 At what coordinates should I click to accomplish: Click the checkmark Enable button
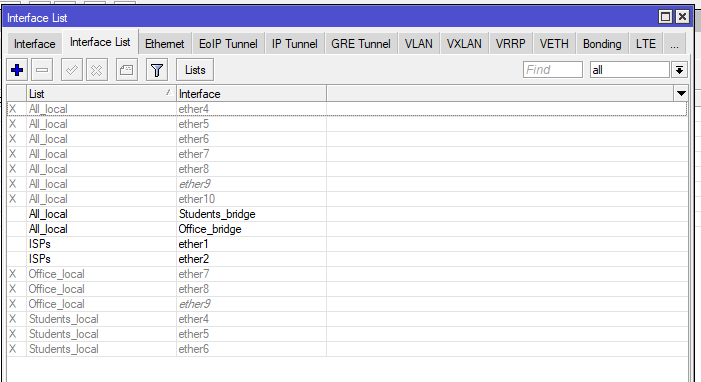72,70
